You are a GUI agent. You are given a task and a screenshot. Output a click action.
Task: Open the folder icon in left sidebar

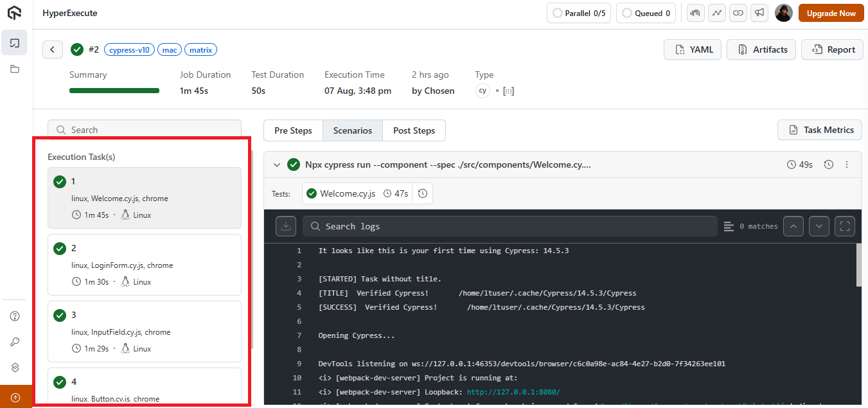pos(15,69)
